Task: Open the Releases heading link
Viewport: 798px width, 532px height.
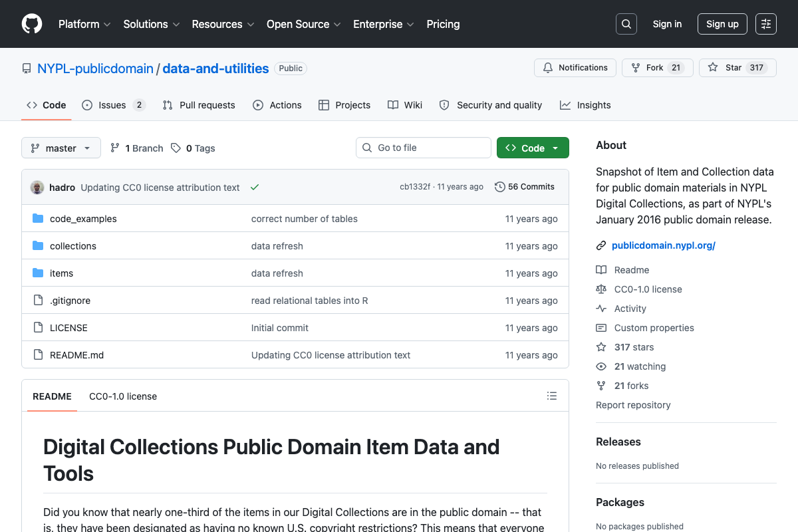Action: pos(618,442)
